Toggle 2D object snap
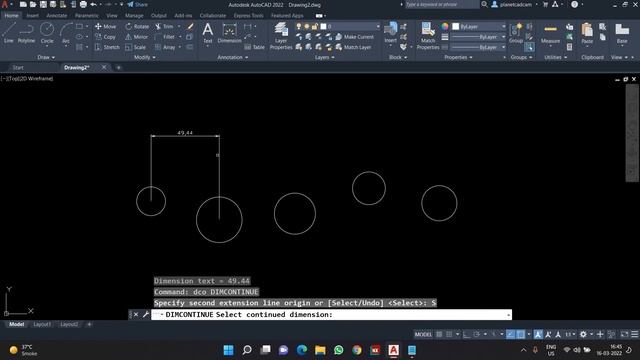 [x=520, y=334]
